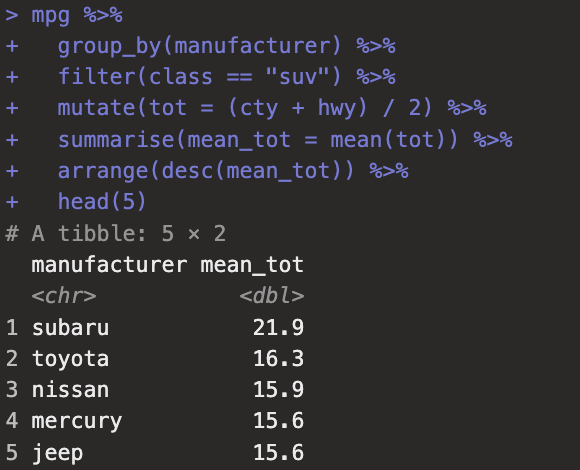This screenshot has height=470, width=580.
Task: Click the 'toyota' cell
Action: coord(70,359)
